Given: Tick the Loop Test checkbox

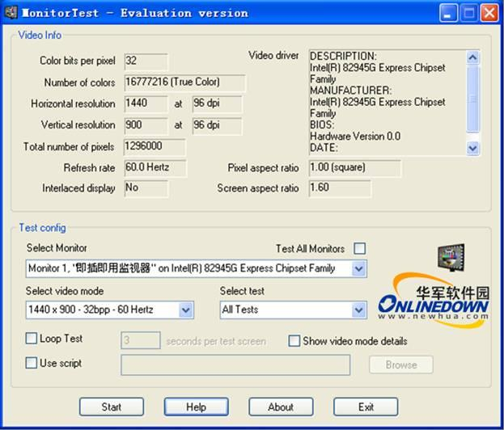Looking at the screenshot, I should click(32, 339).
